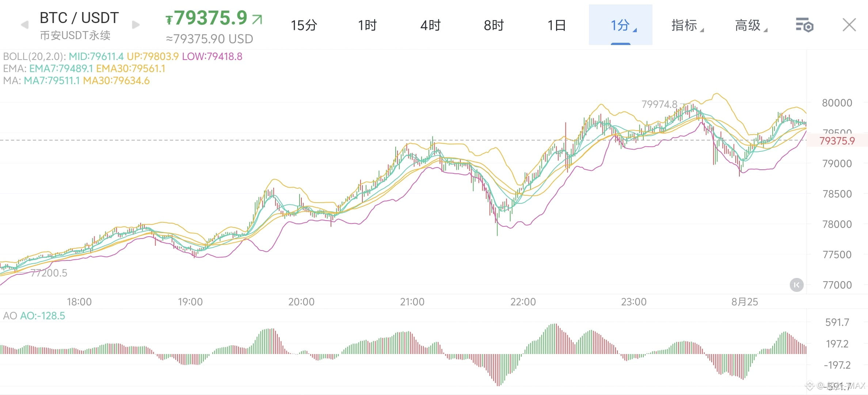Open chart settings list icon
This screenshot has width=868, height=395.
point(804,25)
